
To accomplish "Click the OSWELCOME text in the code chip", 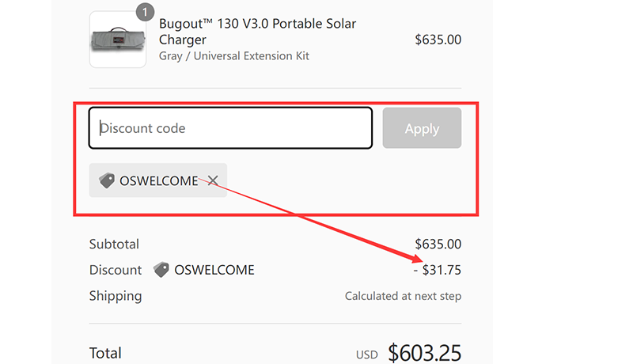I will pos(158,181).
